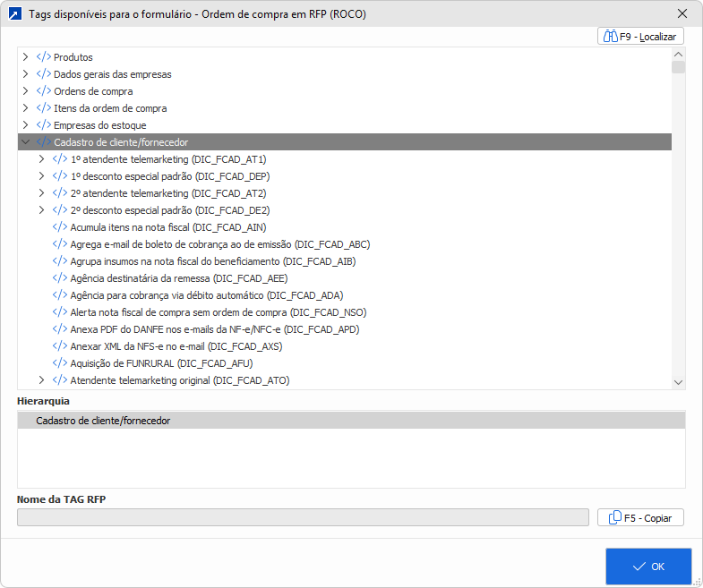Click the tag icon of Acumula itens na nota fiscal

[x=60, y=227]
